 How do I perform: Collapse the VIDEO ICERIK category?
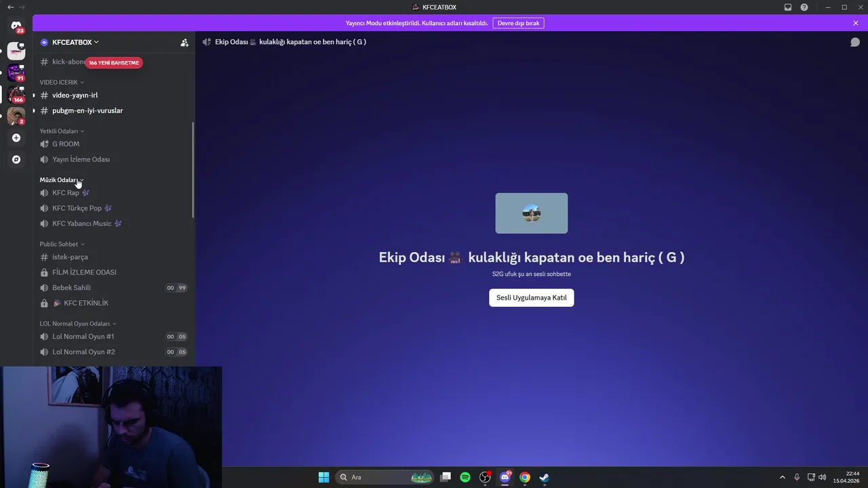coord(62,82)
